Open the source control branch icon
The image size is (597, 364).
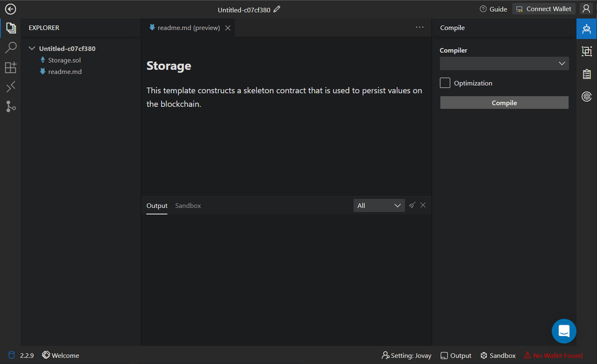tap(10, 106)
